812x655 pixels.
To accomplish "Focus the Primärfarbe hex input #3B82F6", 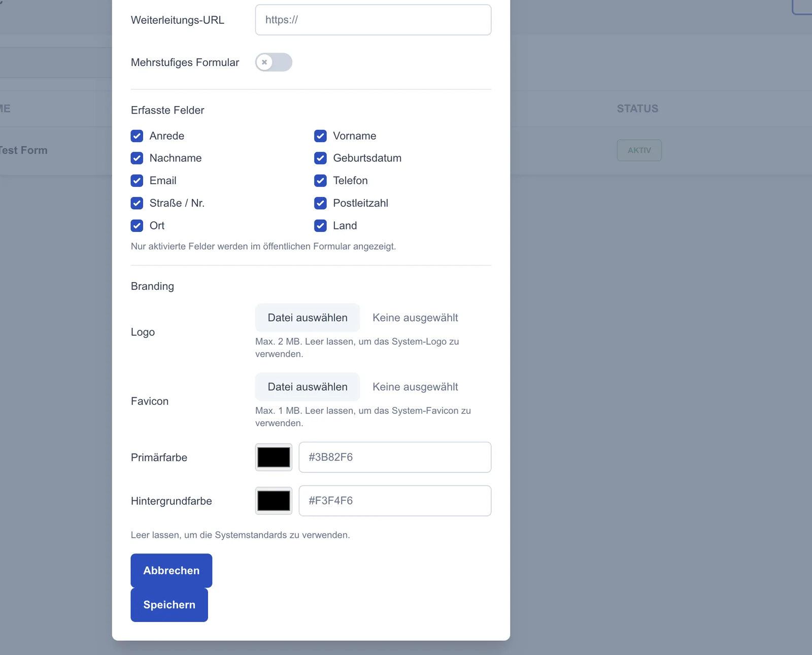I will pyautogui.click(x=395, y=457).
